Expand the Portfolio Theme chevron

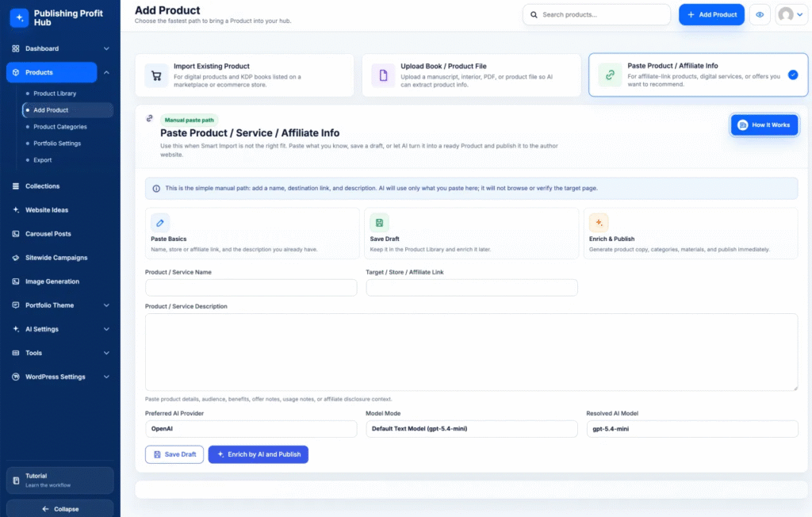tap(106, 305)
